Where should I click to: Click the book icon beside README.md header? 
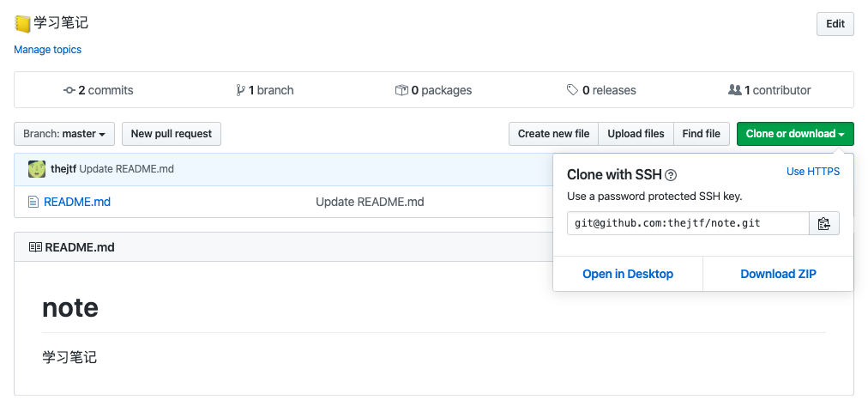coord(35,247)
